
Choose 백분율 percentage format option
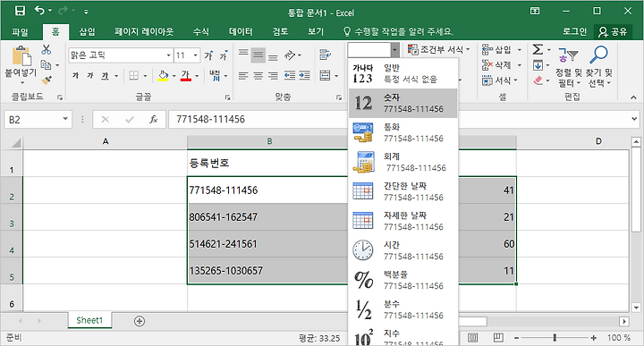[402, 281]
